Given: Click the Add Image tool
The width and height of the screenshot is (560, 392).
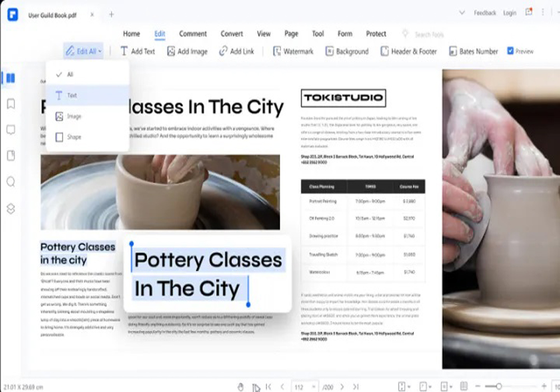Looking at the screenshot, I should 187,51.
